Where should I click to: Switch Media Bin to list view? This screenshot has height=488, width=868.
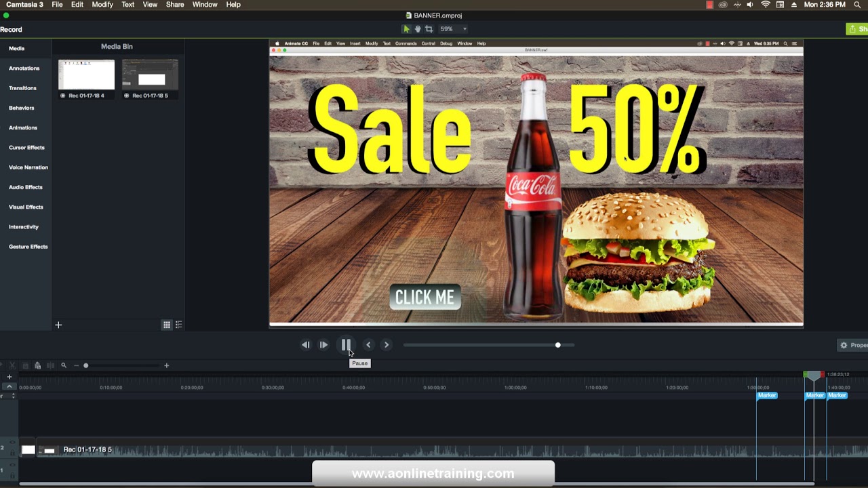pyautogui.click(x=178, y=325)
